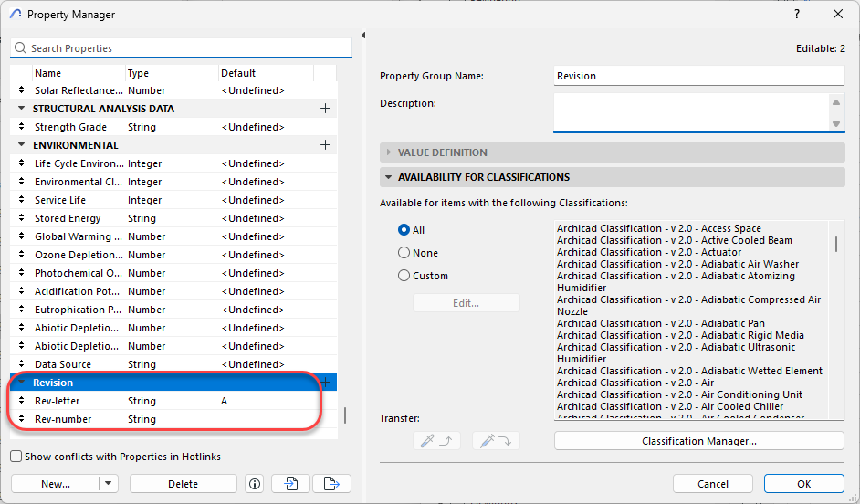
Task: Click the export properties icon button
Action: 331,484
